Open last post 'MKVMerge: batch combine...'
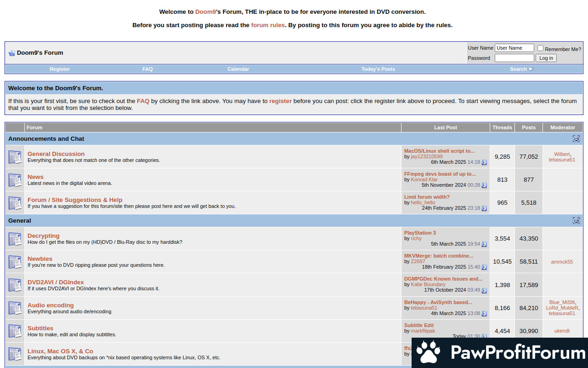The height and width of the screenshot is (368, 588). 439,256
